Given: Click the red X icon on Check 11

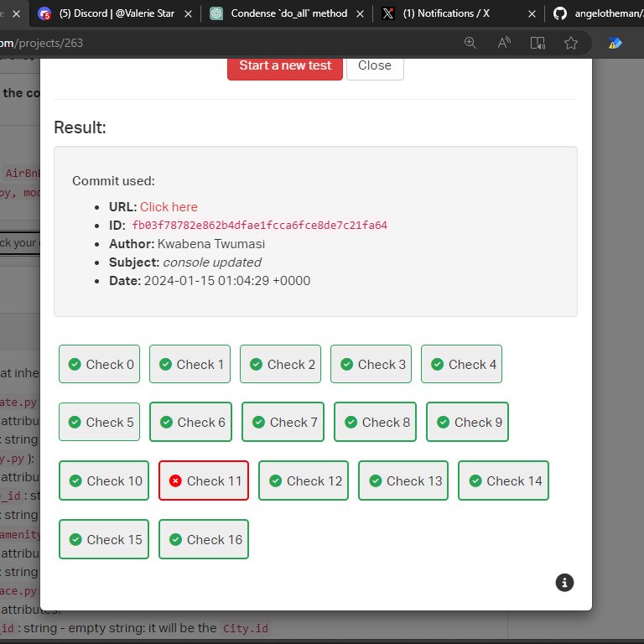Looking at the screenshot, I should pos(175,480).
